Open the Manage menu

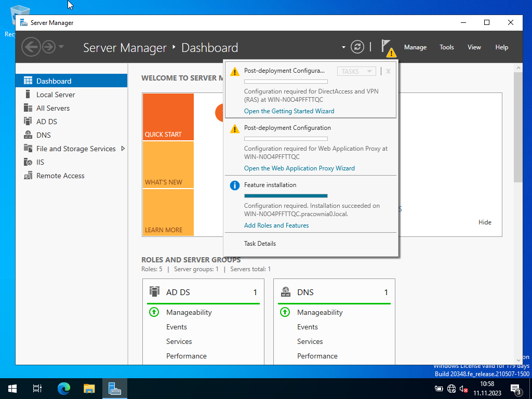tap(415, 47)
